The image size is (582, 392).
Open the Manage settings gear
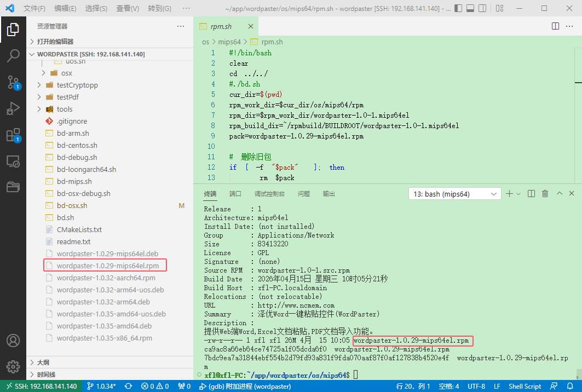(13, 366)
